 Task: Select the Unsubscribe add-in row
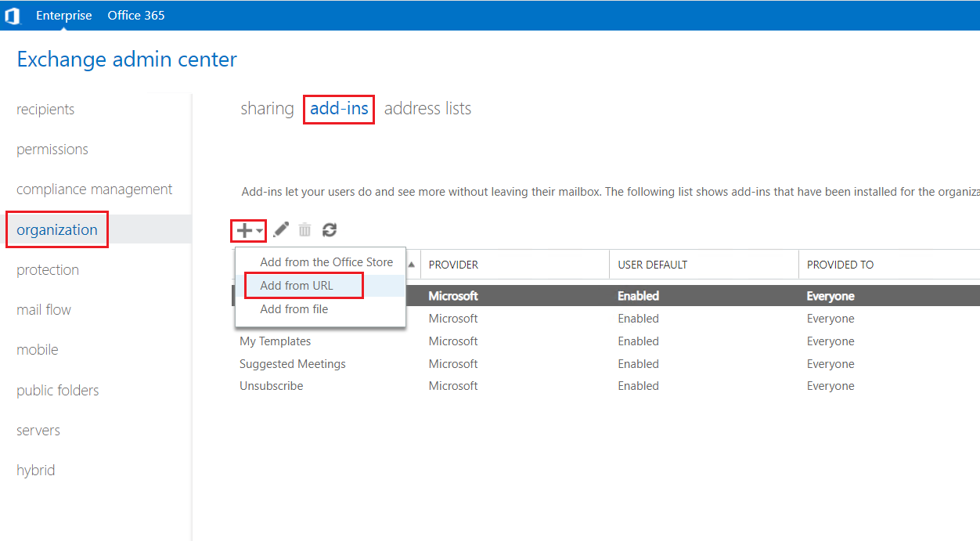(606, 386)
